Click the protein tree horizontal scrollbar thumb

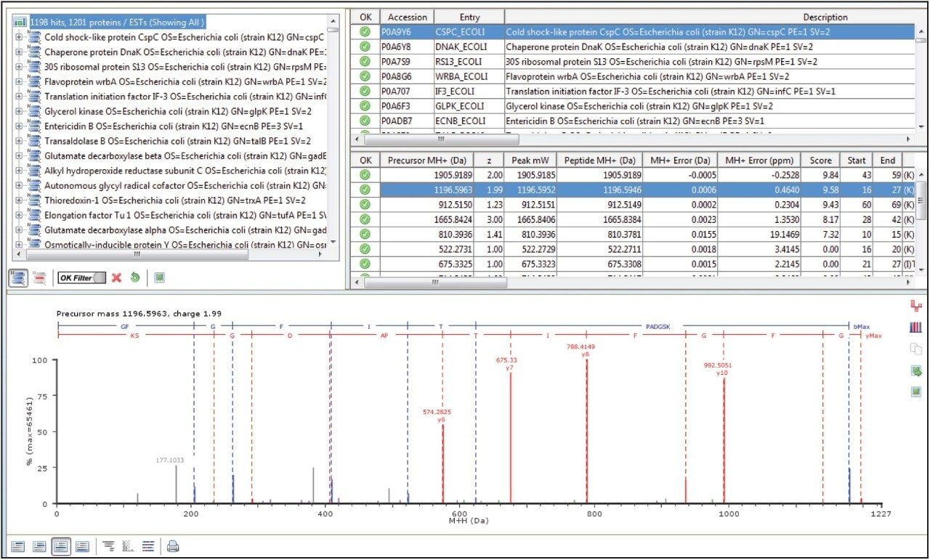pos(137,255)
